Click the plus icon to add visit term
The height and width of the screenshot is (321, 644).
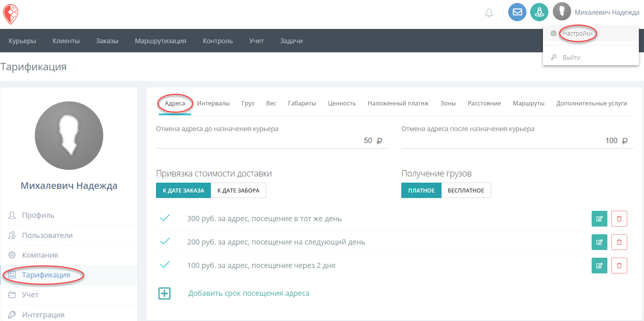(x=164, y=293)
